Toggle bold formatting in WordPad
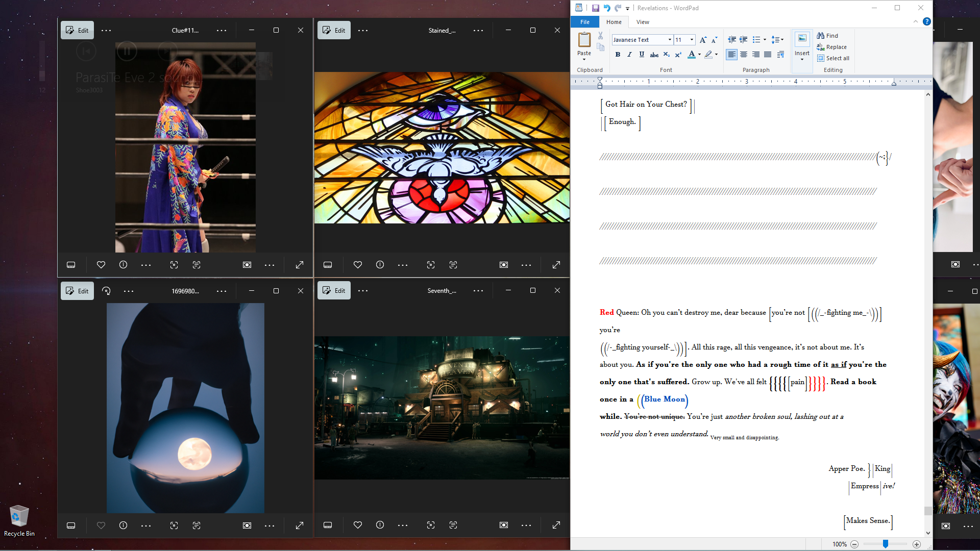Viewport: 980px width, 551px height. pyautogui.click(x=618, y=55)
